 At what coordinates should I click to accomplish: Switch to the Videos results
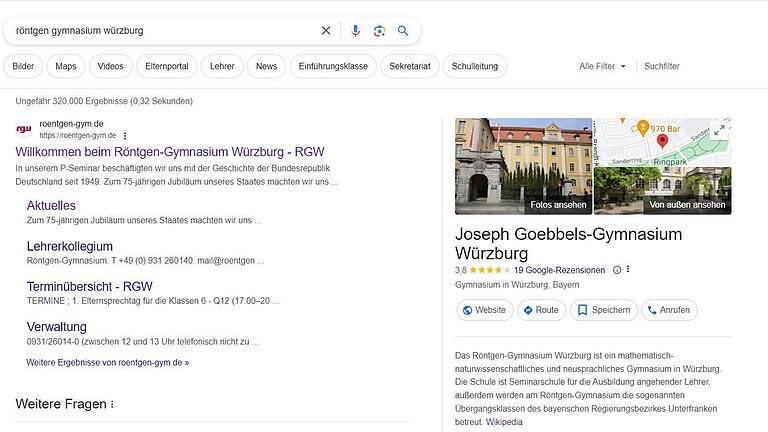[110, 66]
